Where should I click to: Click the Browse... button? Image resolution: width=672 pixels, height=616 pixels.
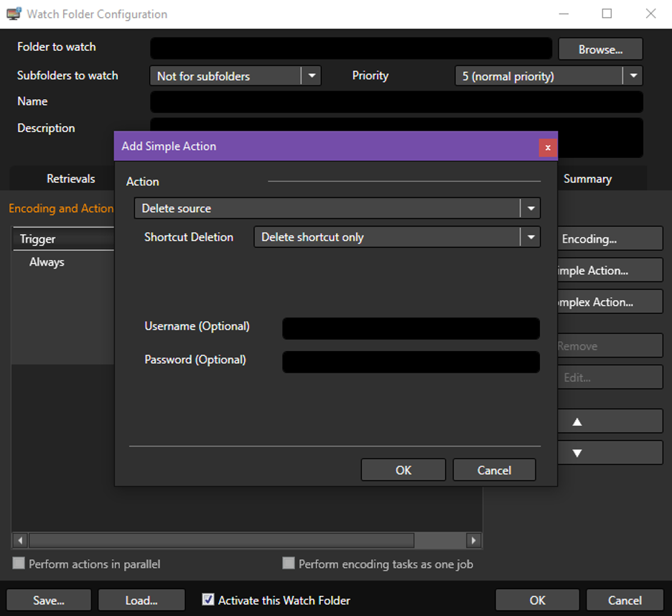point(600,50)
